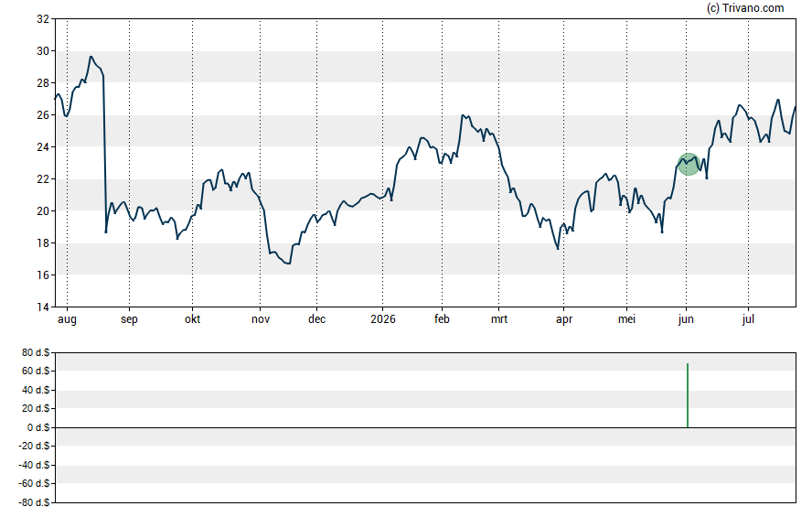The height and width of the screenshot is (517, 812).
Task: Click the 32 price axis label
Action: [43, 19]
